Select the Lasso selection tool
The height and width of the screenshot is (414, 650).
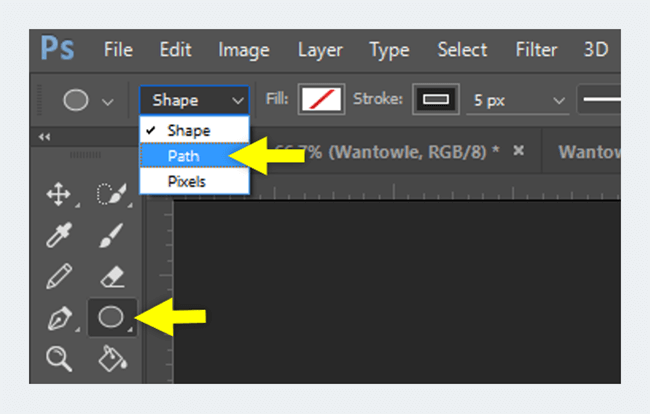109,195
